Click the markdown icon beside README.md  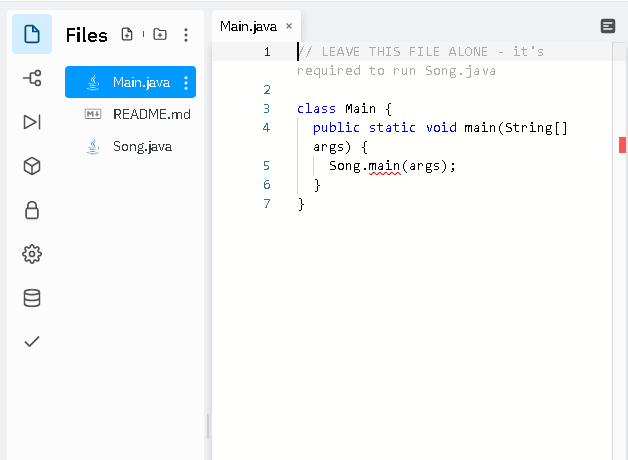point(93,114)
